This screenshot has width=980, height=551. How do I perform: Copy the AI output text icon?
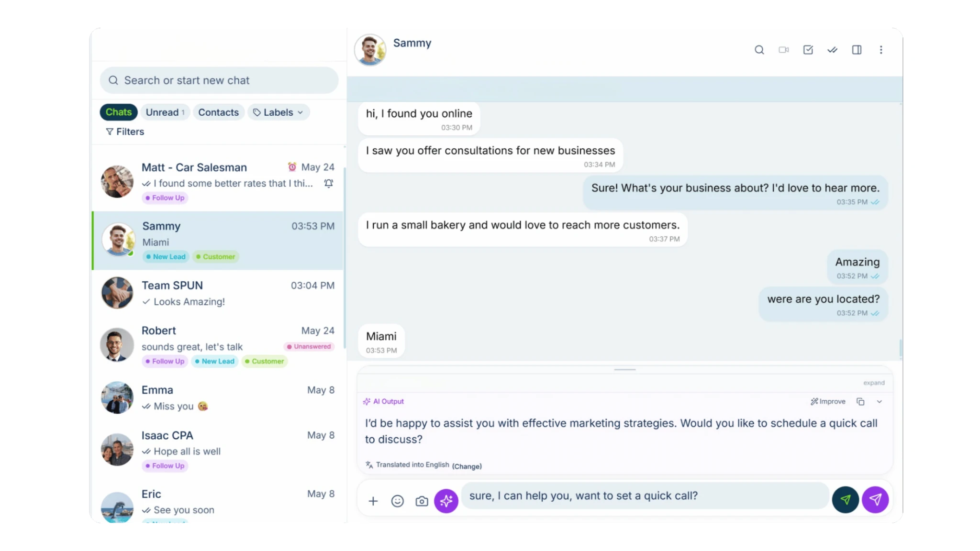tap(860, 402)
